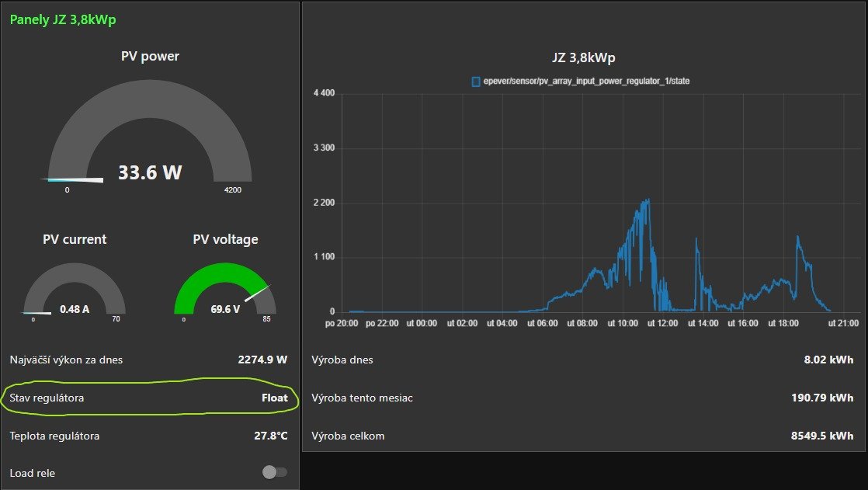The image size is (868, 490).
Task: Click the chart peak near 2200 W
Action: click(x=648, y=200)
